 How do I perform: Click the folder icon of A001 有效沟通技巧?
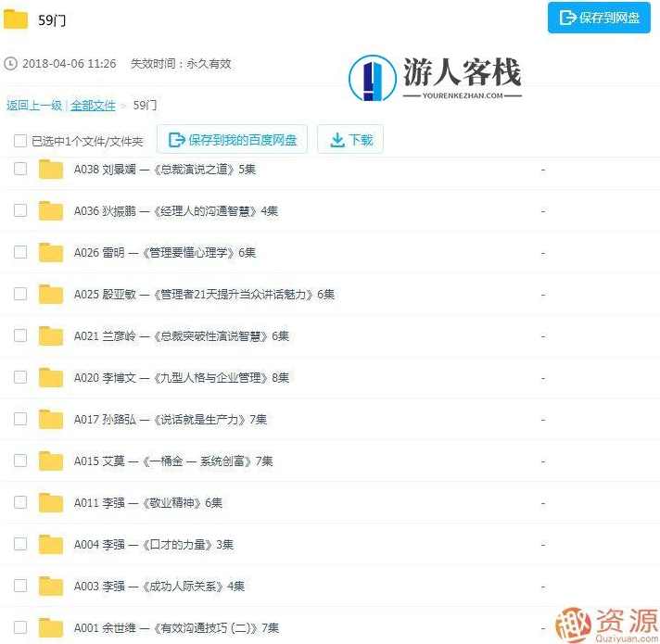(51, 628)
